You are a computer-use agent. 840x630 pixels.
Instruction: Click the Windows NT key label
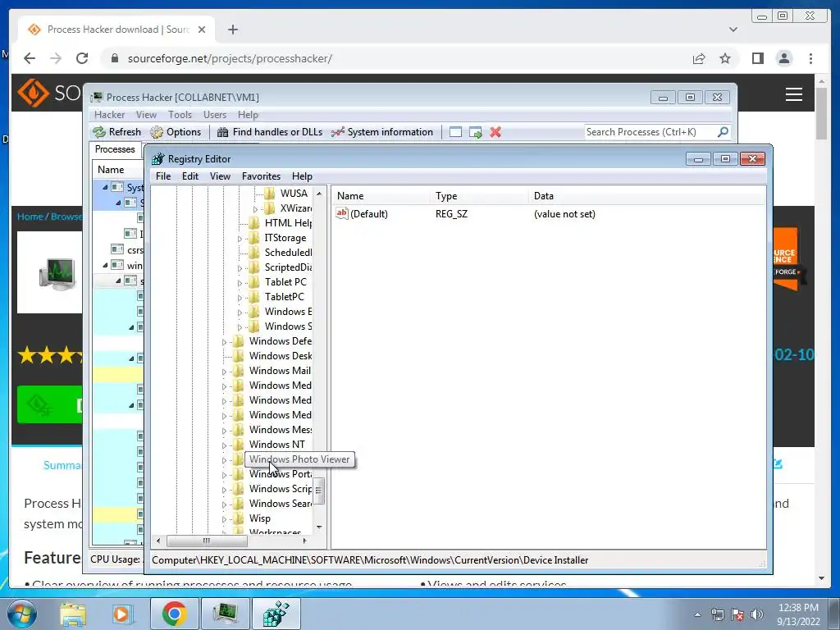pos(276,444)
